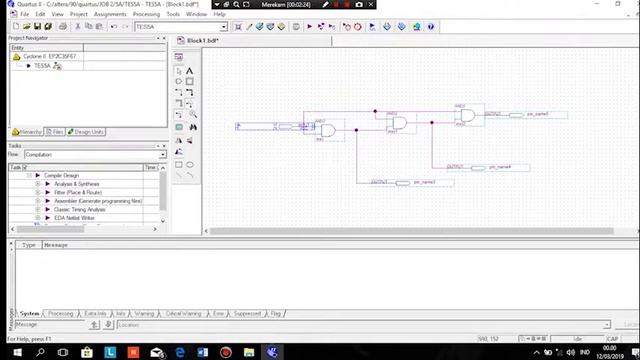The image size is (640, 360).
Task: Start compilation with the purple play icon
Action: tap(309, 27)
